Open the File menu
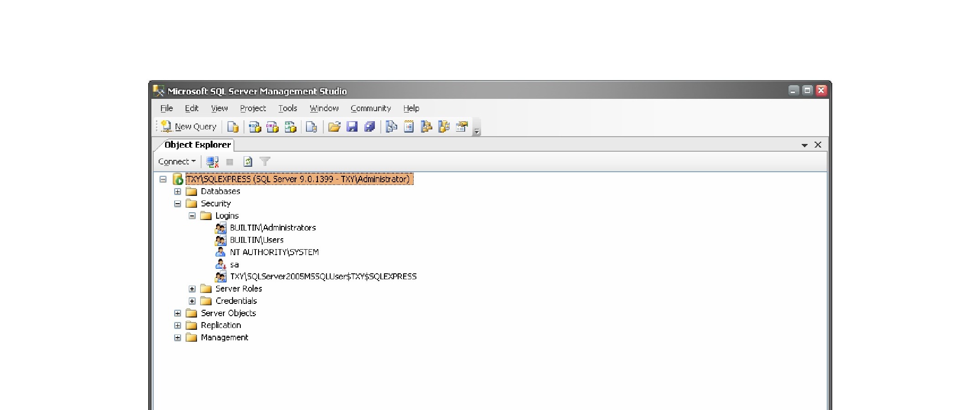This screenshot has height=410, width=980. (166, 108)
